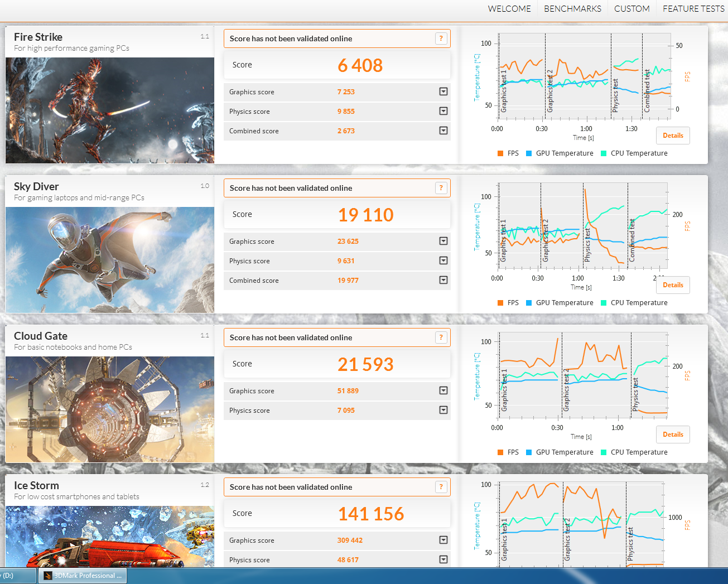Click Sky Diver graphics value 23 625
The image size is (728, 584).
click(348, 242)
